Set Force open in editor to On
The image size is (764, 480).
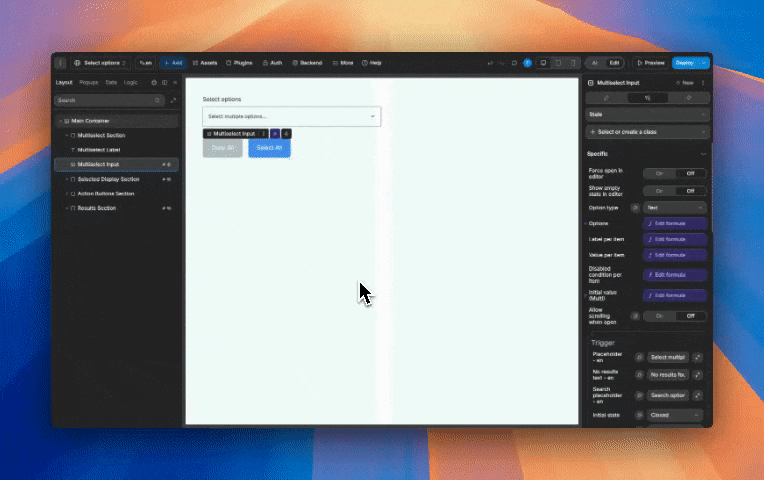pos(659,173)
